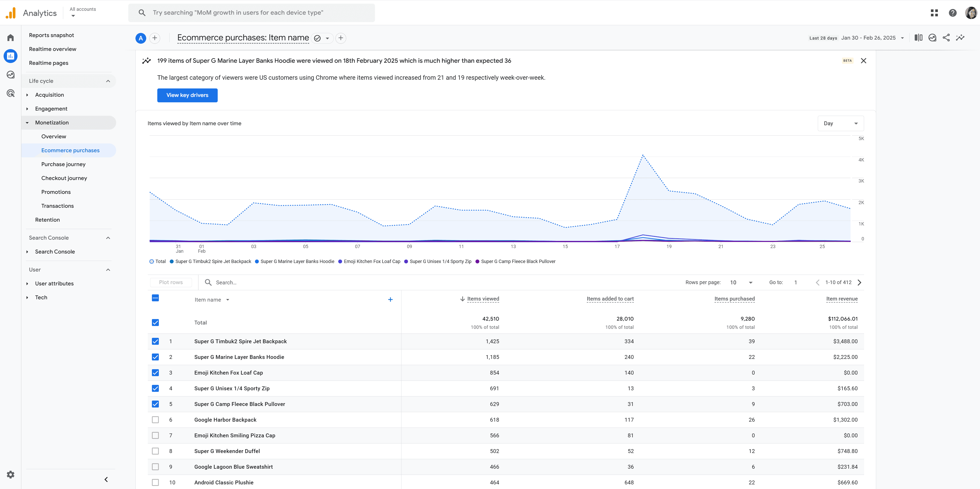
Task: Share this report icon
Action: [x=946, y=38]
